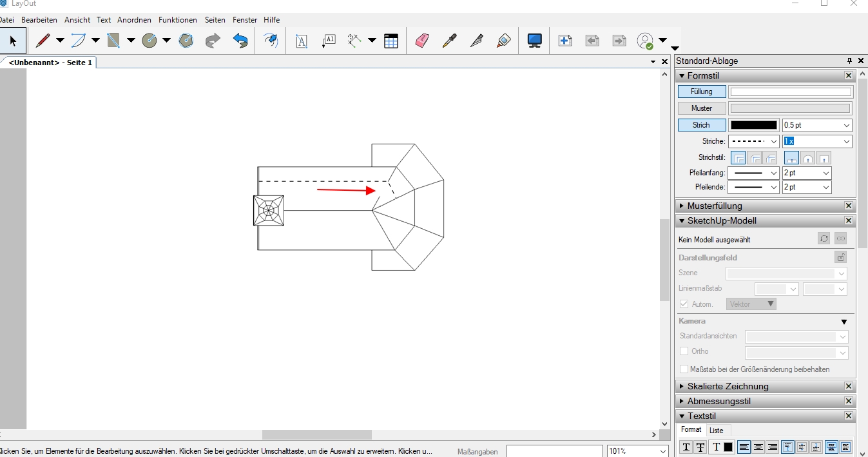Image resolution: width=868 pixels, height=457 pixels.
Task: Click the Füllung fill button
Action: click(701, 92)
